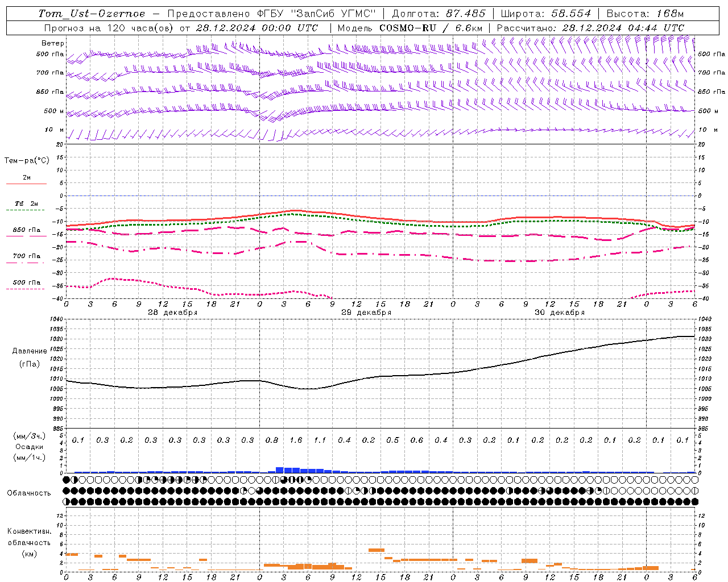Image resolution: width=728 pixels, height=582 pixels.
Task: Click the '700 гПа' temperature legend entry
Action: [x=26, y=256]
